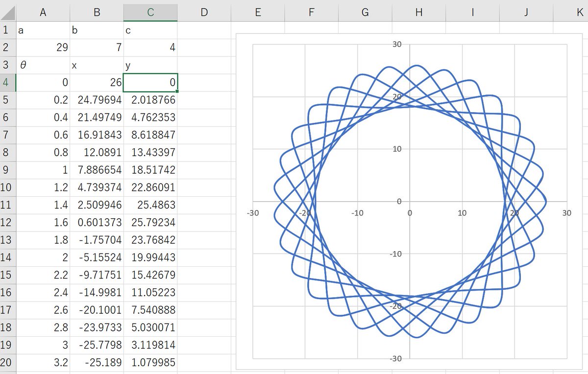Select cell with value -5.15524
The width and height of the screenshot is (588, 374).
tap(97, 257)
